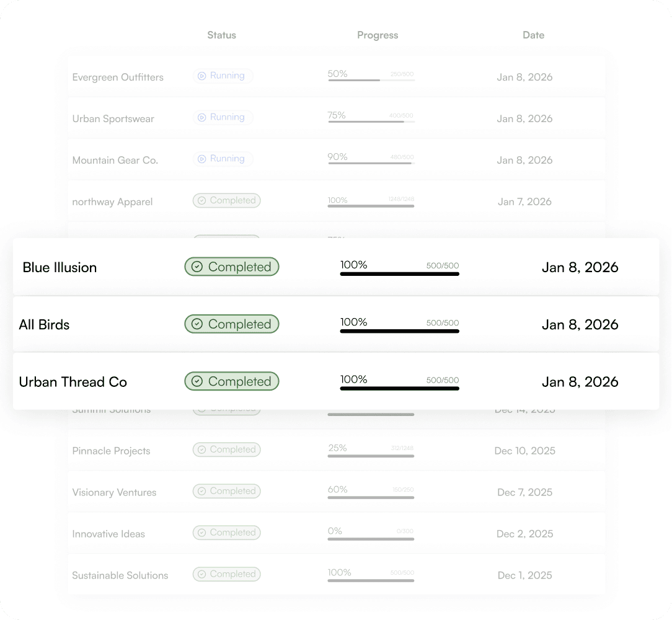Viewport: 672px width, 620px height.
Task: Click the checkmark icon in northway Apparel's Completed badge
Action: (202, 200)
